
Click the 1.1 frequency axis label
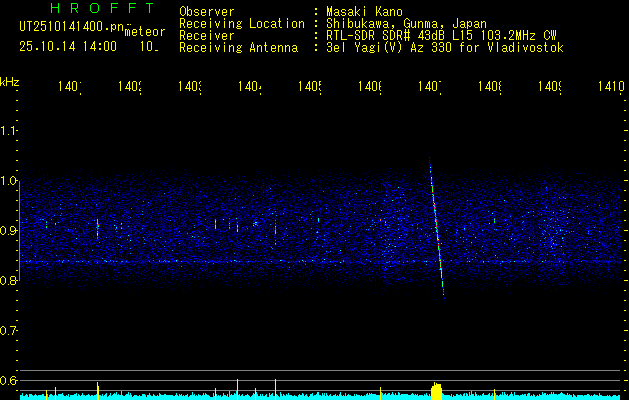(8, 130)
